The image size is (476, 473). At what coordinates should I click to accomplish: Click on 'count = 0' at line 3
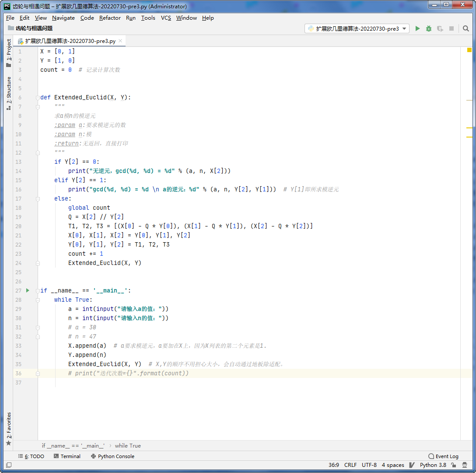(x=56, y=70)
